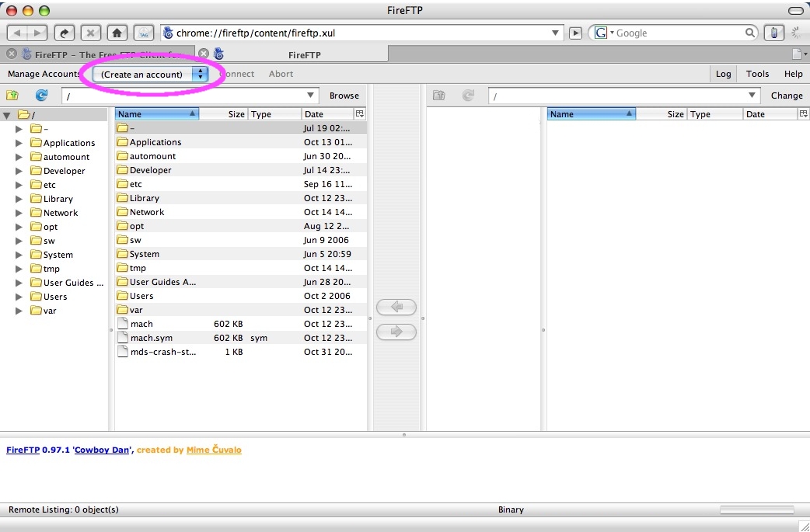
Task: Expand the Library tree folder
Action: point(19,199)
